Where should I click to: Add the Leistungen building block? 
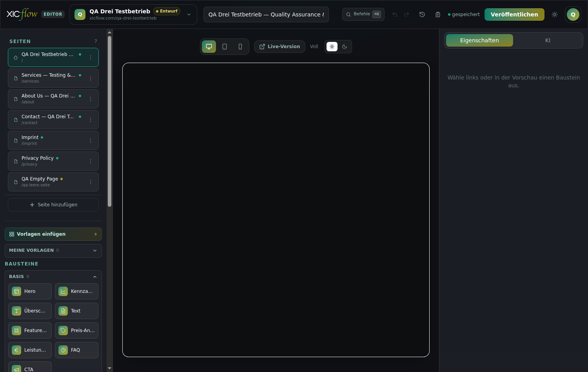(x=30, y=350)
